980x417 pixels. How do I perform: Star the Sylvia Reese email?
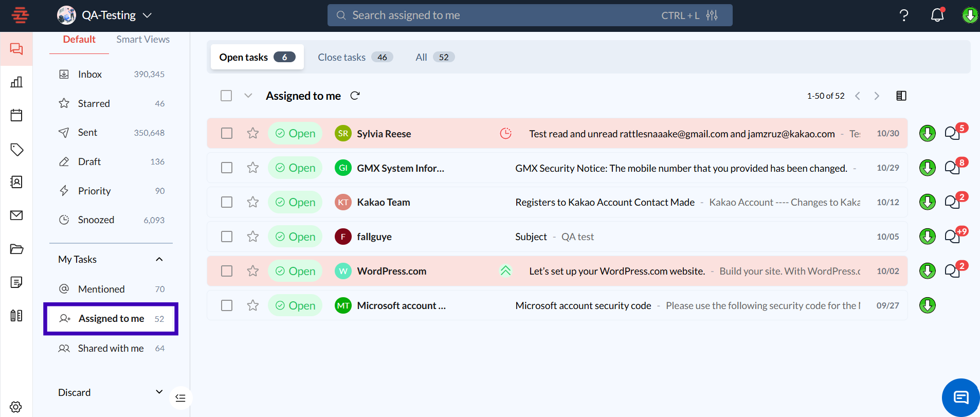point(252,134)
